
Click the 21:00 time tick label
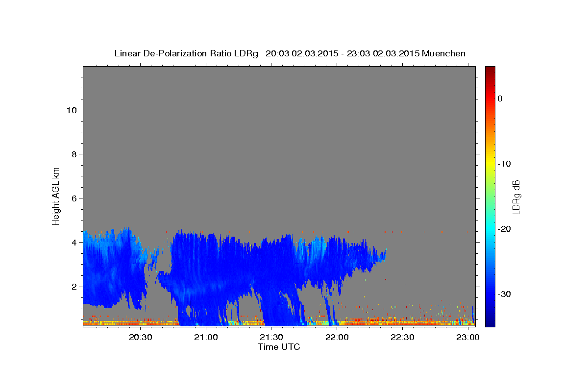pyautogui.click(x=206, y=338)
